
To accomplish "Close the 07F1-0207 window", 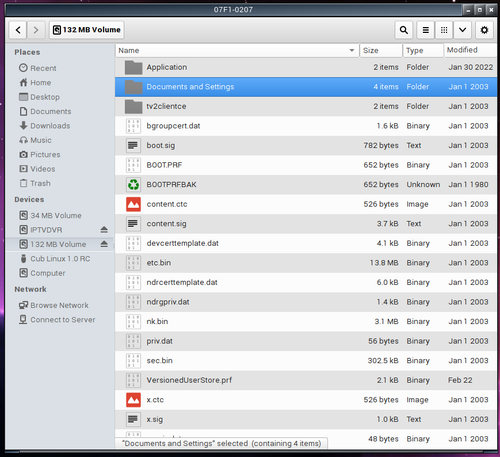I will [x=491, y=10].
